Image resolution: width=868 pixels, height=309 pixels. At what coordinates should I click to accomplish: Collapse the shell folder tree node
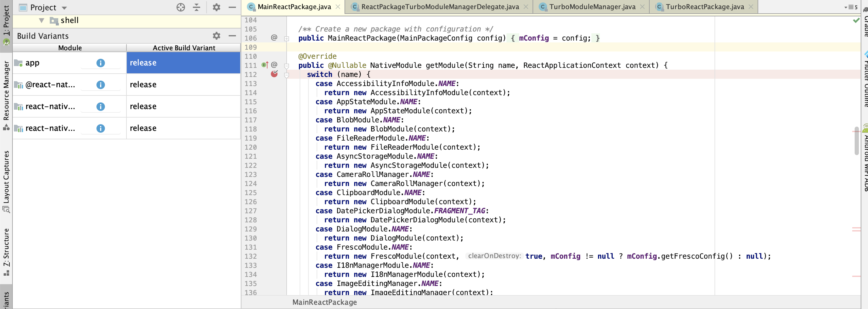(x=42, y=21)
